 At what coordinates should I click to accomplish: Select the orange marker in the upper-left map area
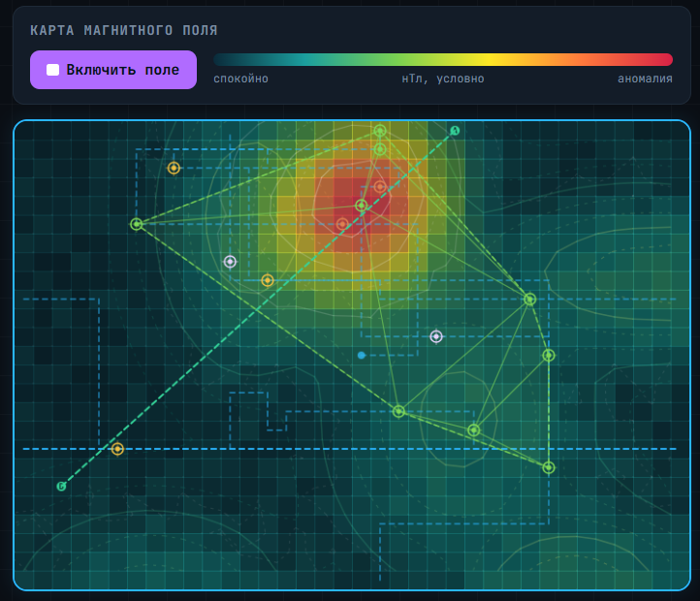174,168
